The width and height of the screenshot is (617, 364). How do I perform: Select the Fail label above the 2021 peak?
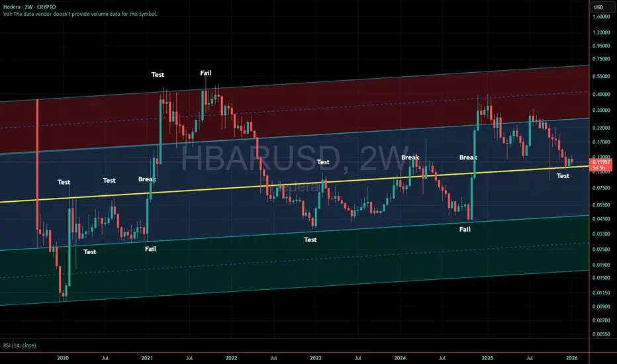pos(206,73)
